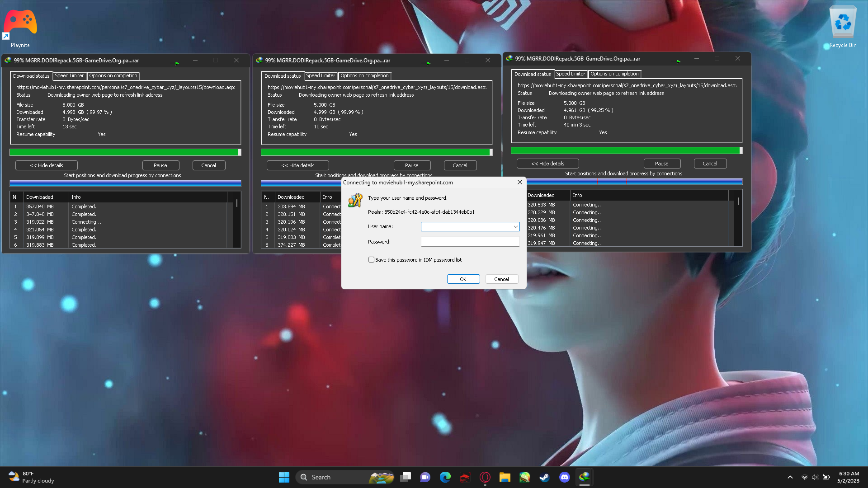Open Wi-Fi network status icon
The height and width of the screenshot is (488, 868).
[805, 477]
